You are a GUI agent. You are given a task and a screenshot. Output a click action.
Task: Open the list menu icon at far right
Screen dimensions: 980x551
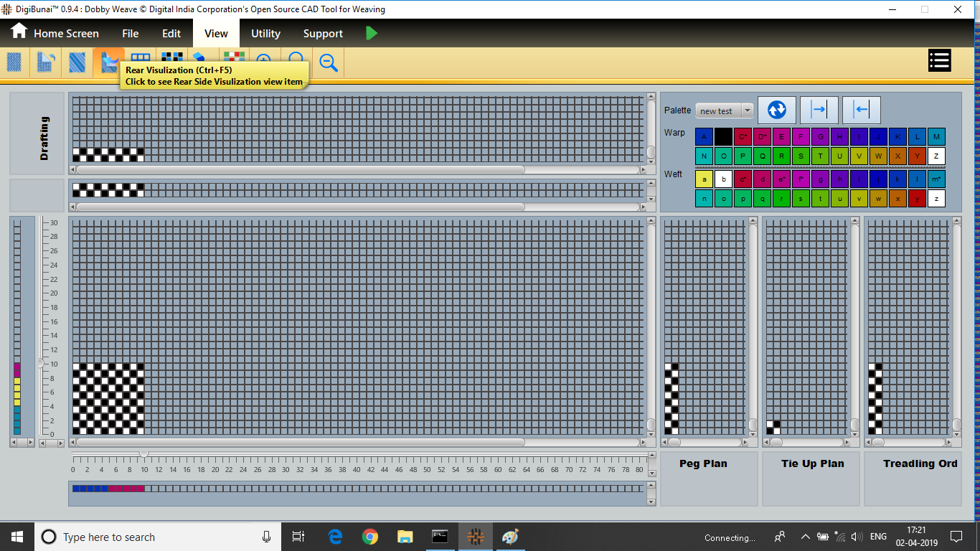click(939, 61)
